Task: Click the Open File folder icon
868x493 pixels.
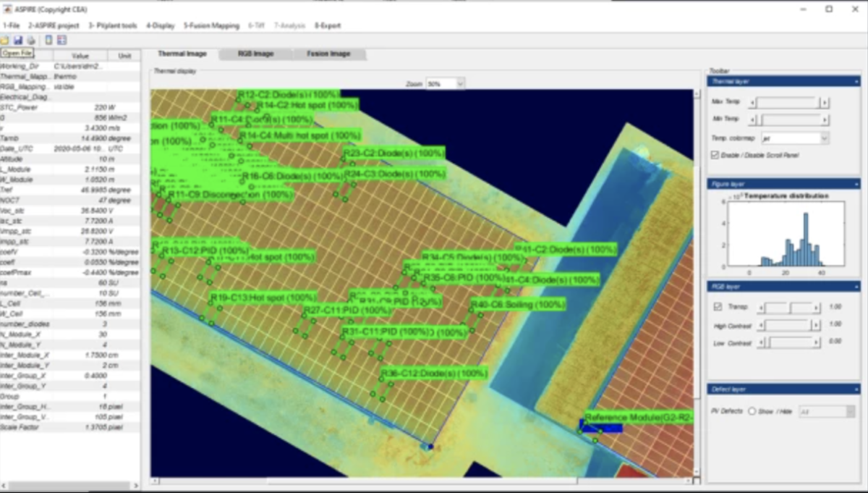Action: tap(5, 41)
